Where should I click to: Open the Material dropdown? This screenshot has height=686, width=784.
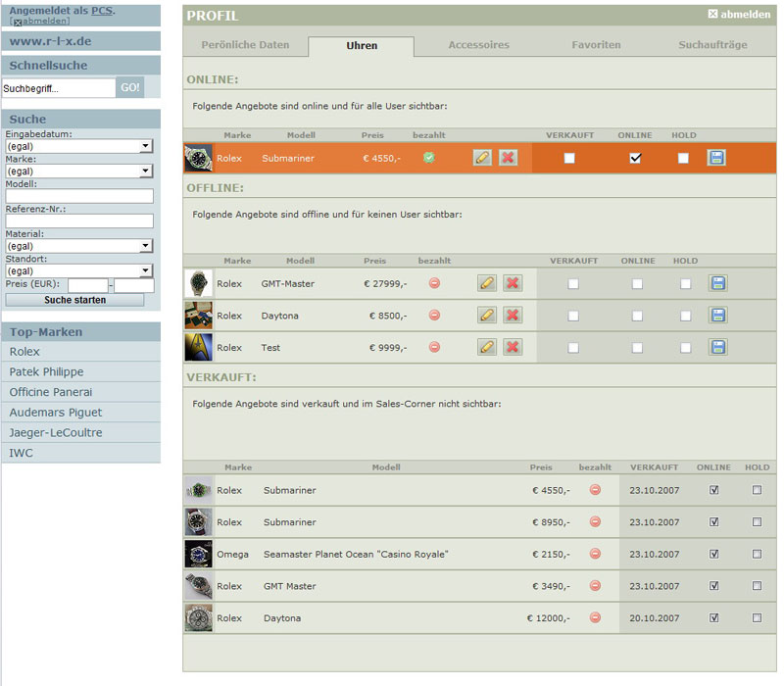click(x=79, y=246)
